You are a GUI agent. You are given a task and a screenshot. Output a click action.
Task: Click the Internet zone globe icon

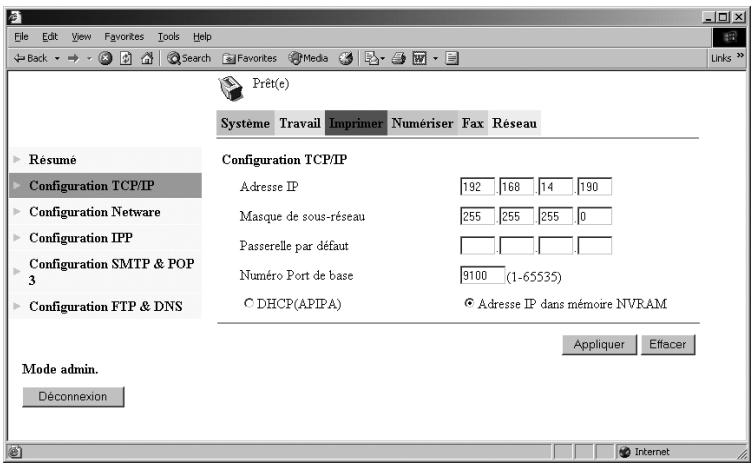[625, 452]
